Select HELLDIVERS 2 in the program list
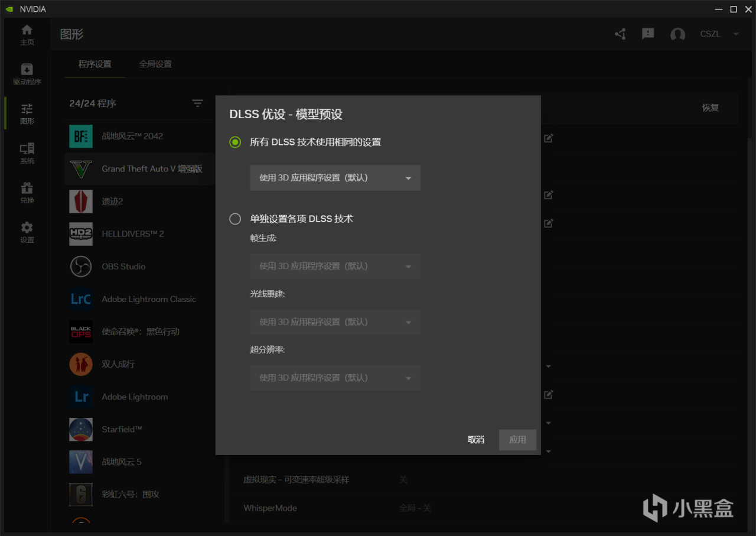This screenshot has width=756, height=536. coord(140,234)
